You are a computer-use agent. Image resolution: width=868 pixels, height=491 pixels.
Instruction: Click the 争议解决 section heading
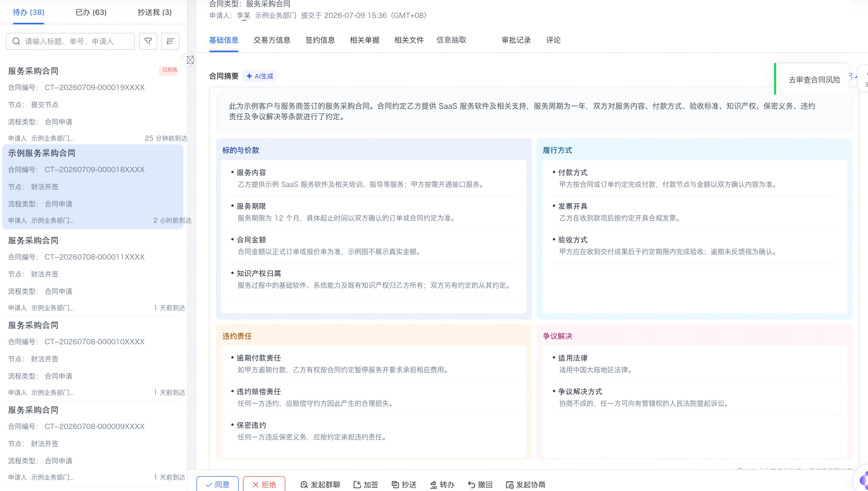pos(557,336)
